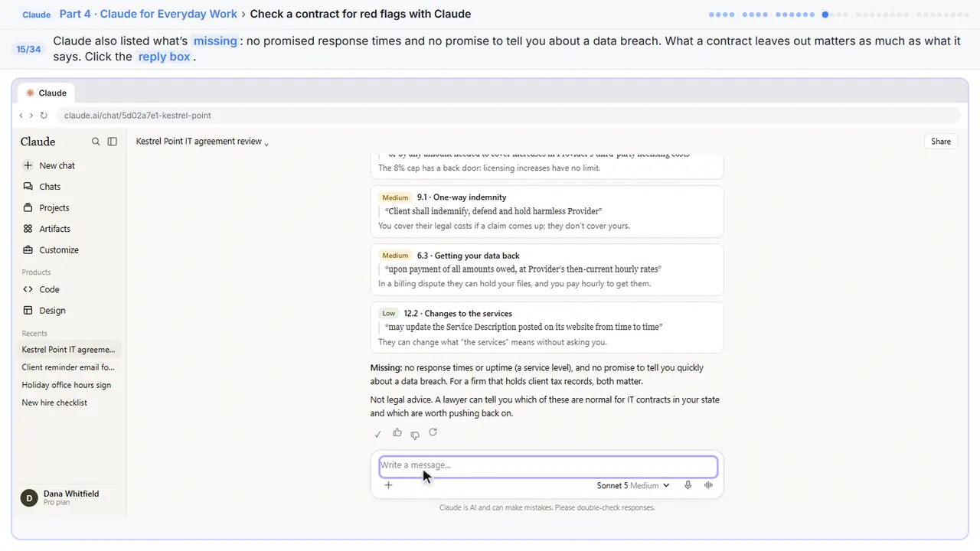Click the microphone dictation icon
980x551 pixels.
tap(688, 485)
